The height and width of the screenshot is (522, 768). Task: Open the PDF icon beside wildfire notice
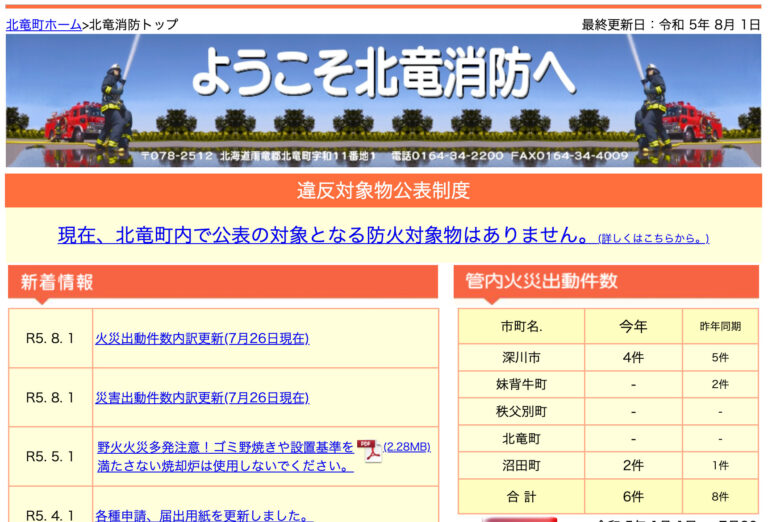(x=369, y=451)
